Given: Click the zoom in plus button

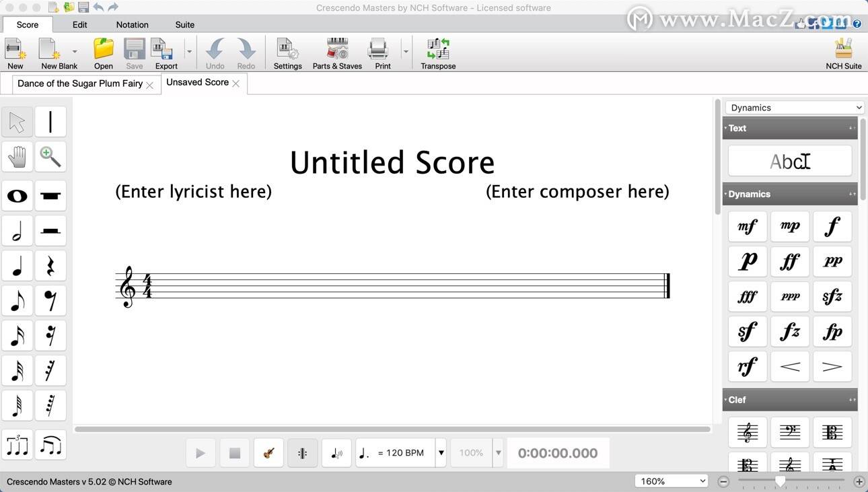Looking at the screenshot, I should coord(859,481).
